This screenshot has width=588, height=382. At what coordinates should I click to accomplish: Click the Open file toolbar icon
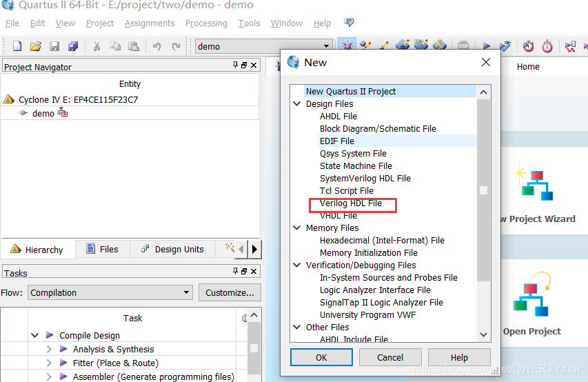pos(36,46)
